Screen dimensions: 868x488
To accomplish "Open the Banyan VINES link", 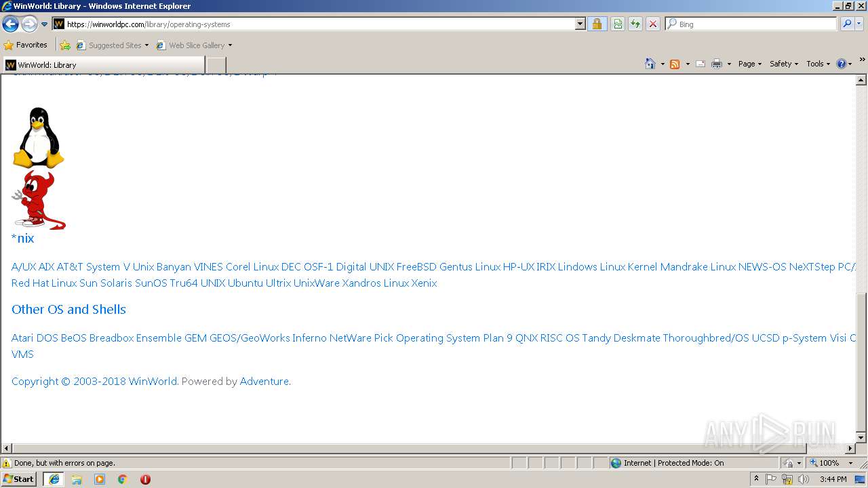I will click(x=190, y=267).
